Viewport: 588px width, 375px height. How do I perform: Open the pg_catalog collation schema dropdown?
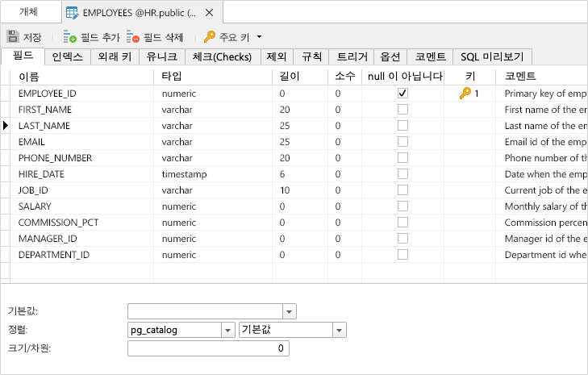click(x=227, y=331)
